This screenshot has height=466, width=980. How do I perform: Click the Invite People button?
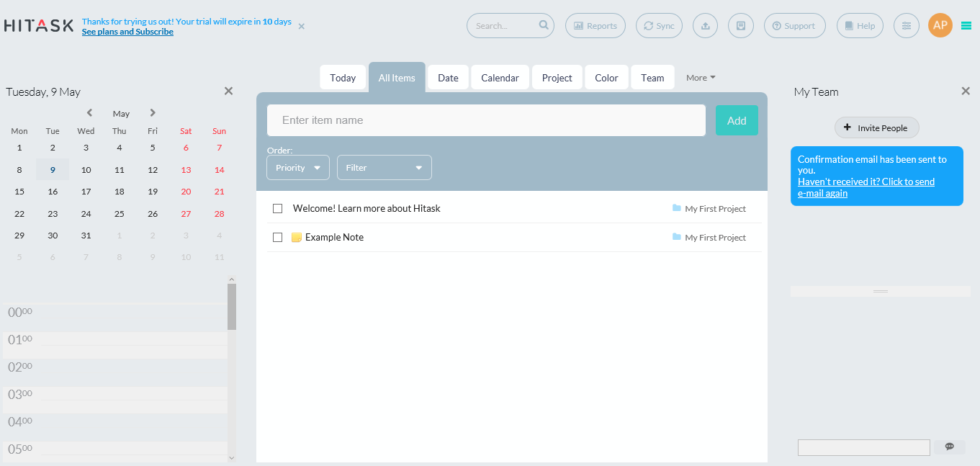[876, 128]
